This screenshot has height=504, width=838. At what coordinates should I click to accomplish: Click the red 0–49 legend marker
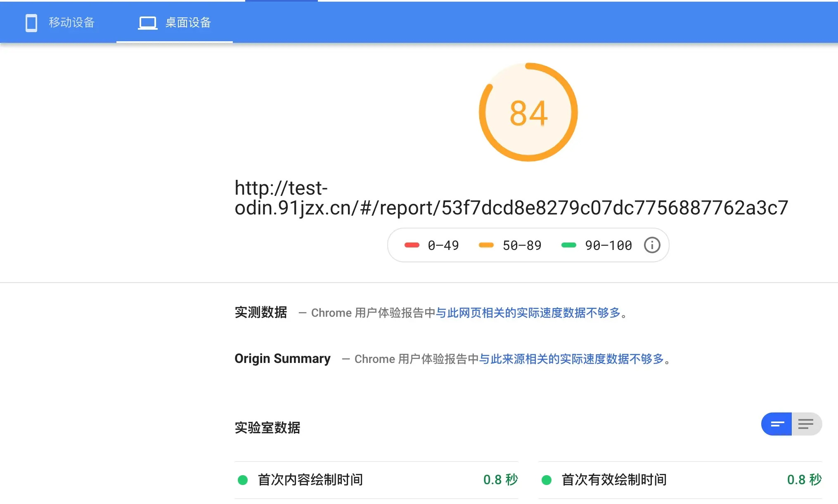tap(412, 245)
